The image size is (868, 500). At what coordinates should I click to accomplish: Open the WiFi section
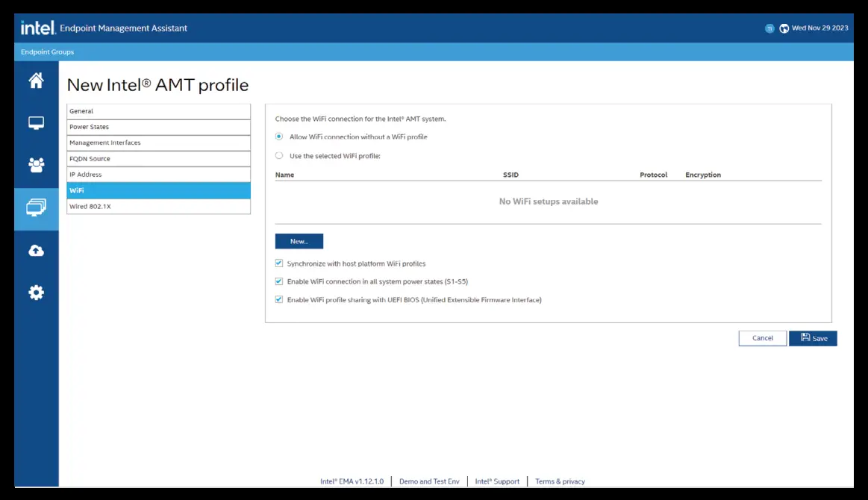[158, 190]
